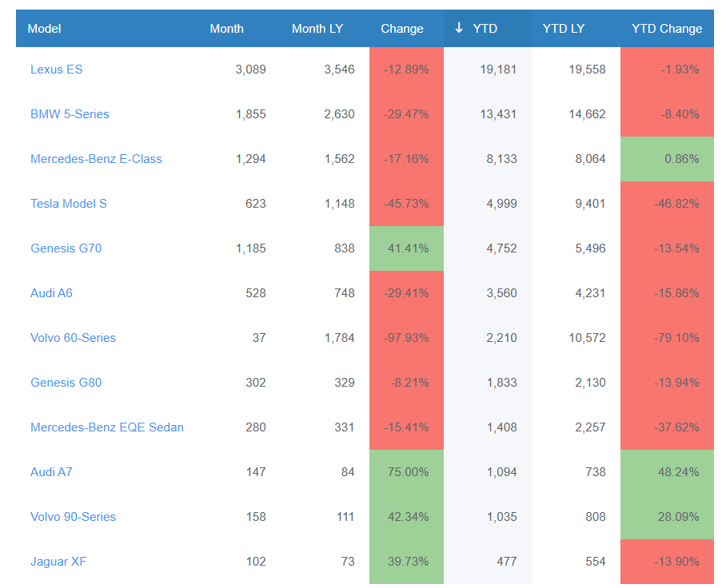Select the YTD value 3,560
722x588 pixels.
501,293
